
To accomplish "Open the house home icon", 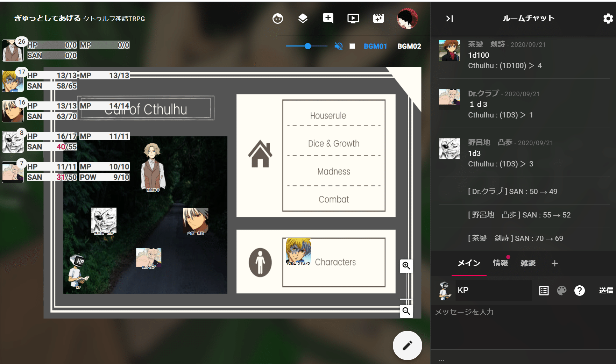I will 260,154.
